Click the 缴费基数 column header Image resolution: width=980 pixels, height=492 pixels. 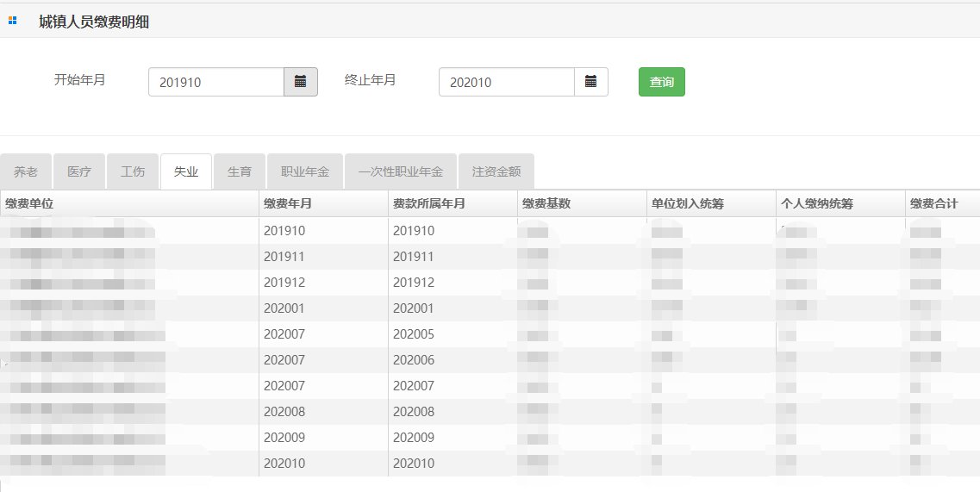[582, 203]
